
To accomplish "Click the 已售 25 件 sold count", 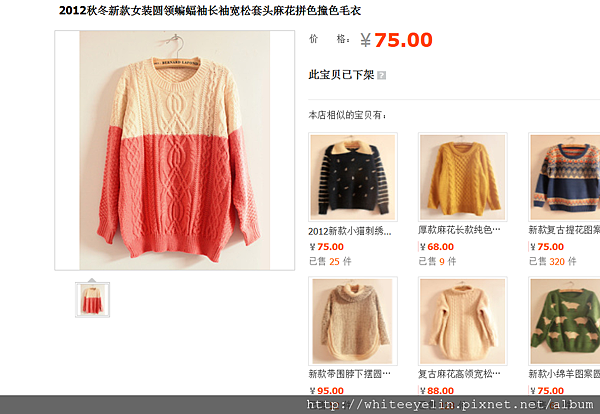I will click(x=330, y=261).
